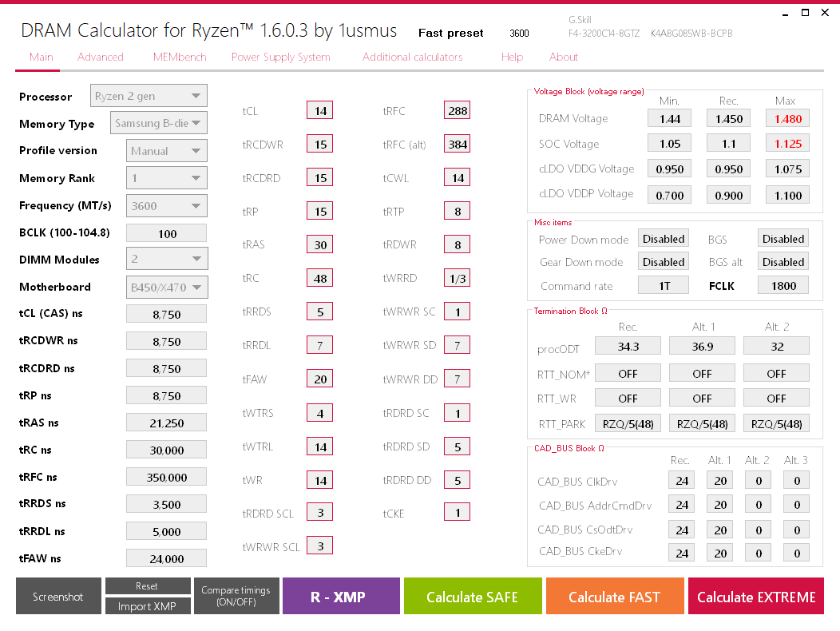The image size is (840, 631).
Task: Select the tRC timing value 48
Action: coord(320,278)
